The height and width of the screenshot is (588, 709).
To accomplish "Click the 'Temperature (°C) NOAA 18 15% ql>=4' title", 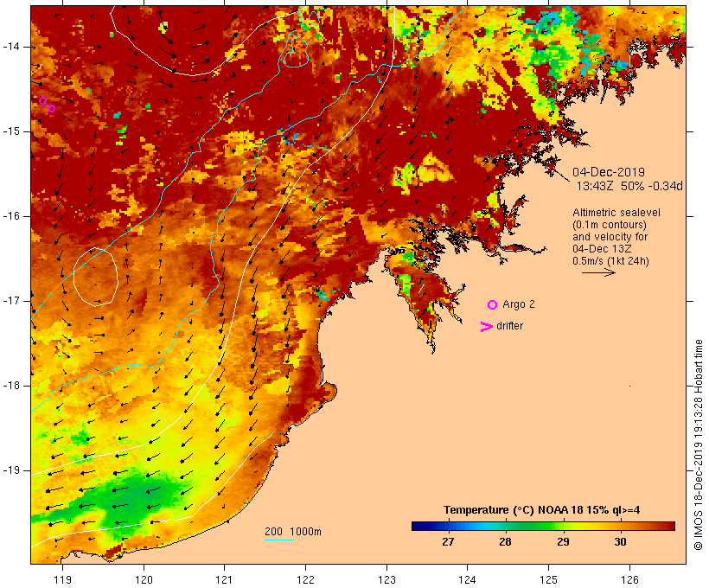I will (x=542, y=510).
